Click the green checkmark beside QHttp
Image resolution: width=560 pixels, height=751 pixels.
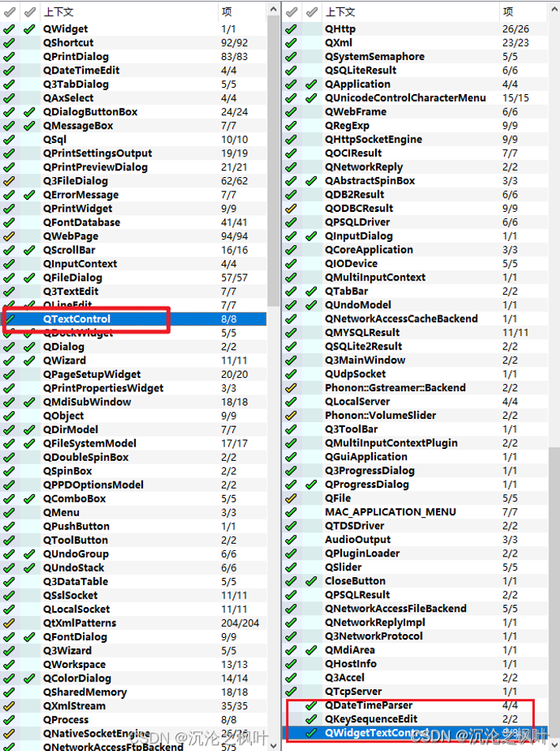pyautogui.click(x=291, y=28)
